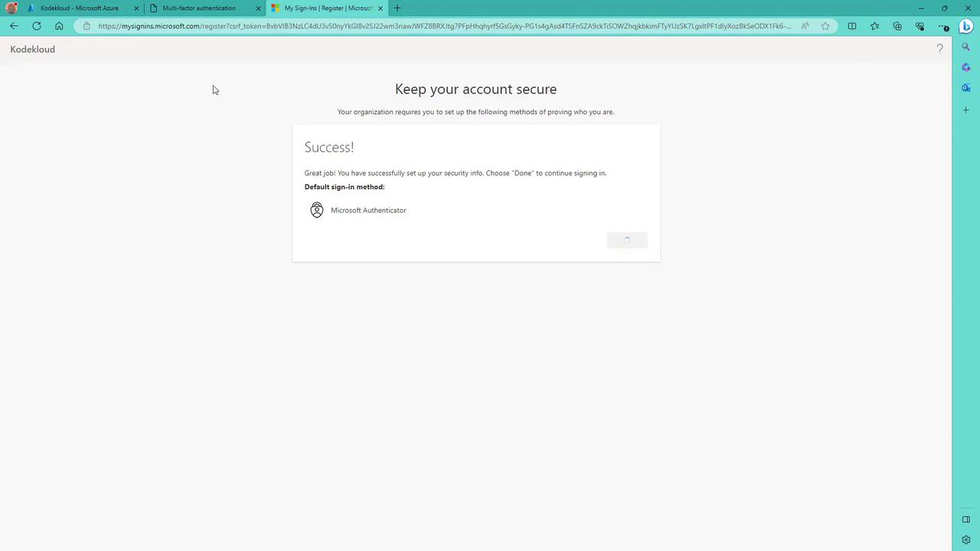The width and height of the screenshot is (980, 551).
Task: Open Browser essentials heart icon
Action: click(920, 26)
